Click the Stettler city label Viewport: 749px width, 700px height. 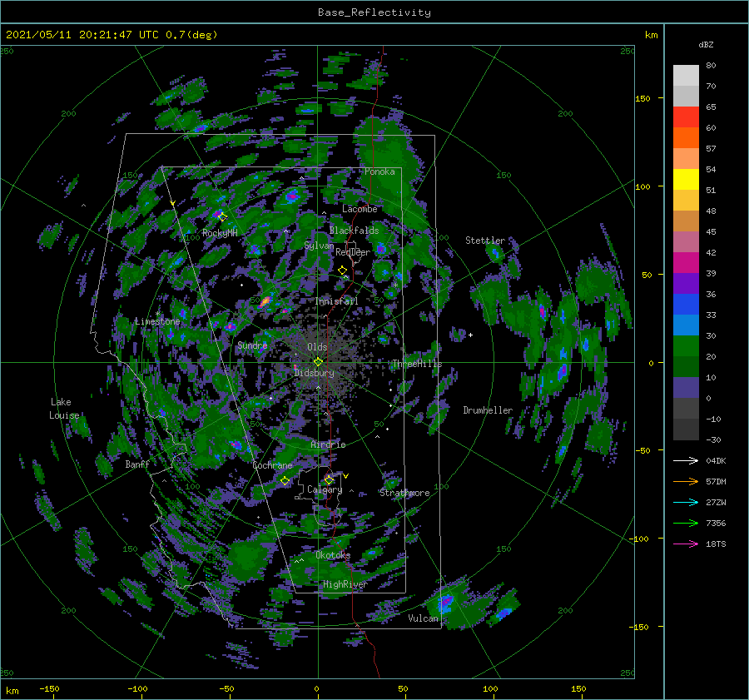485,241
